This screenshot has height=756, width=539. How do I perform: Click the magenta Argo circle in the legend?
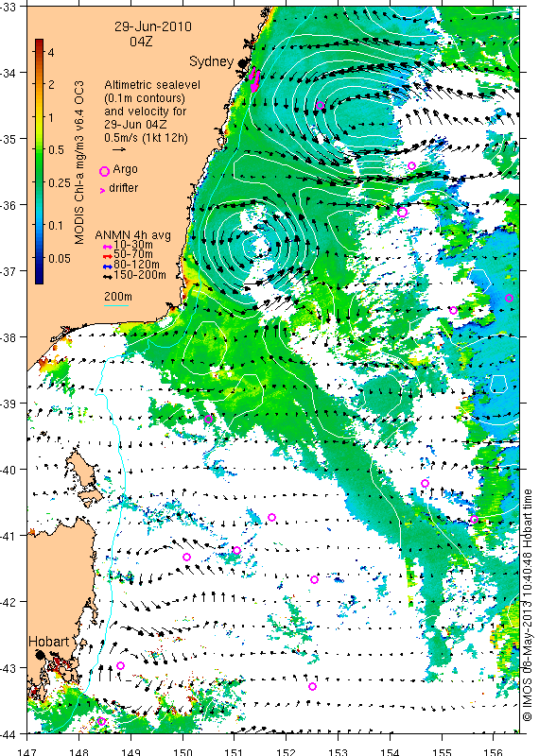coord(104,171)
